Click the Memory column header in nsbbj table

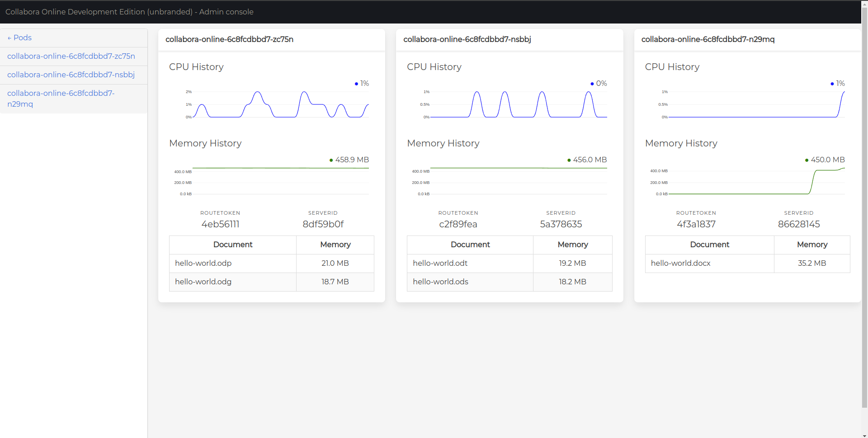572,245
